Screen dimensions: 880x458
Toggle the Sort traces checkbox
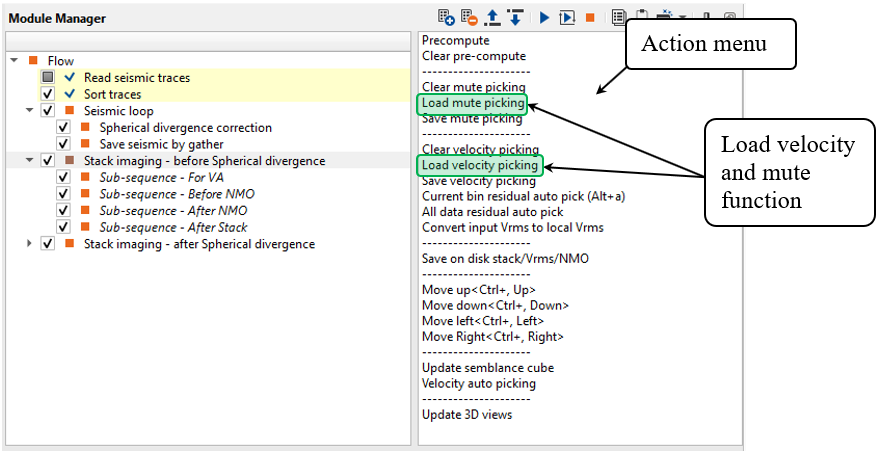(x=47, y=94)
